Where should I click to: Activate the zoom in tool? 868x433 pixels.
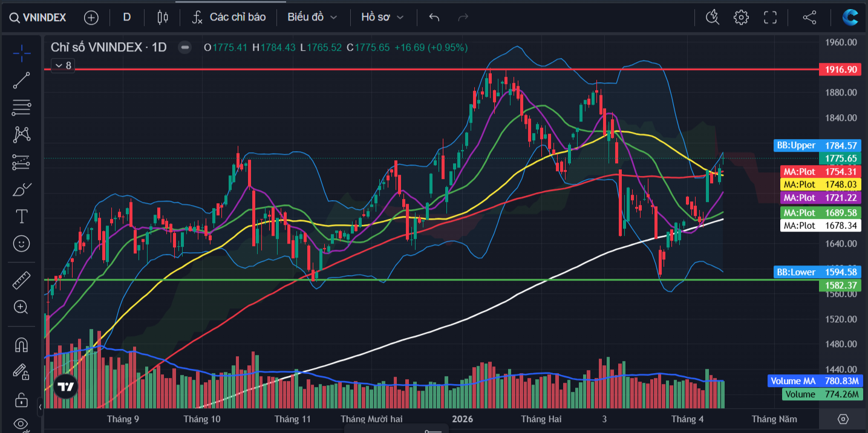coord(22,307)
